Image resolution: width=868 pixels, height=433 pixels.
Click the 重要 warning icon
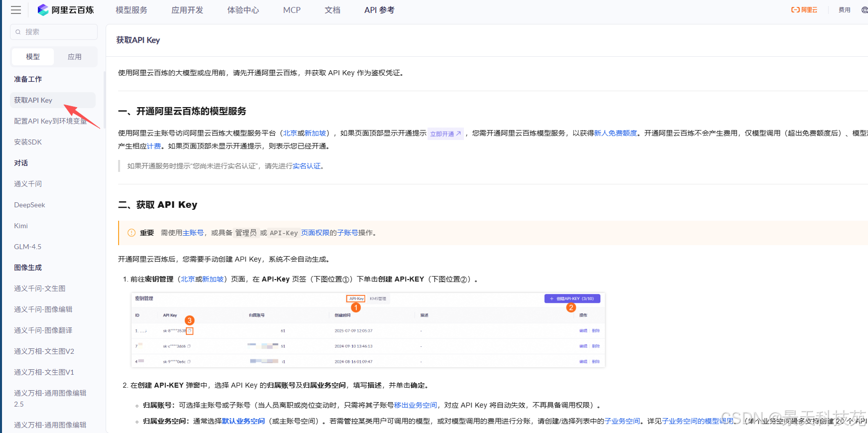(x=132, y=233)
